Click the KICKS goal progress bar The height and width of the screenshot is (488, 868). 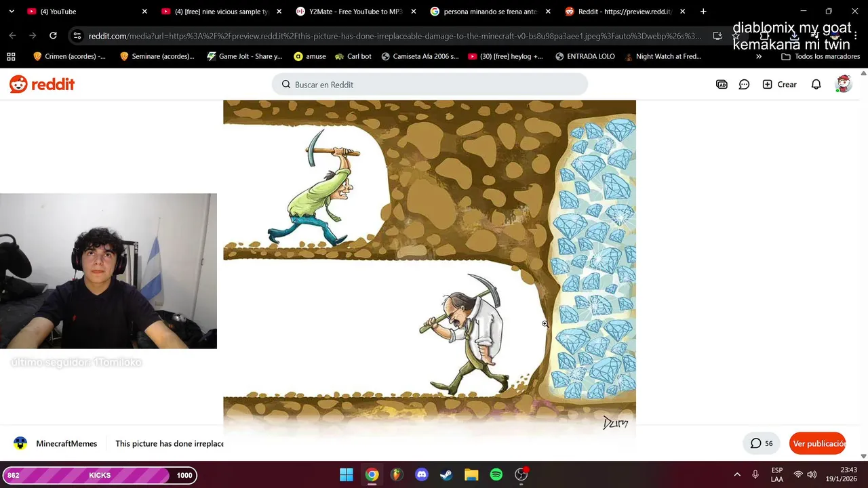pyautogui.click(x=100, y=475)
